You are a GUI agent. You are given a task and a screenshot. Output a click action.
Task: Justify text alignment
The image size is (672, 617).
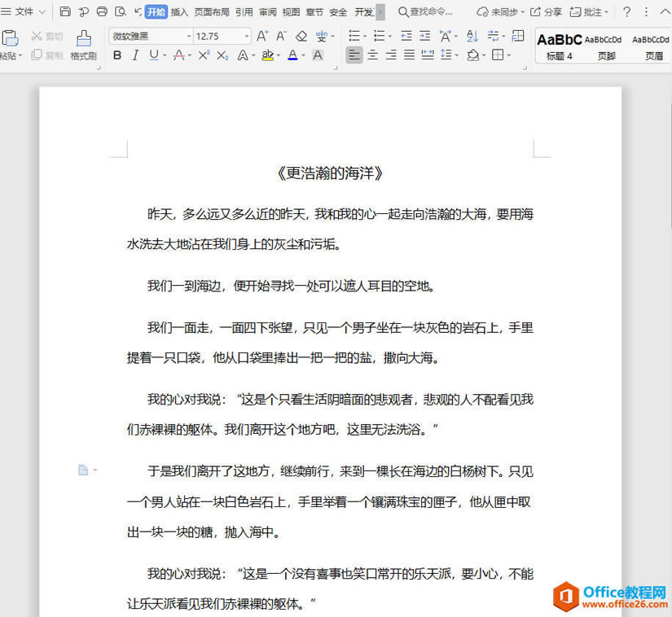[x=409, y=55]
